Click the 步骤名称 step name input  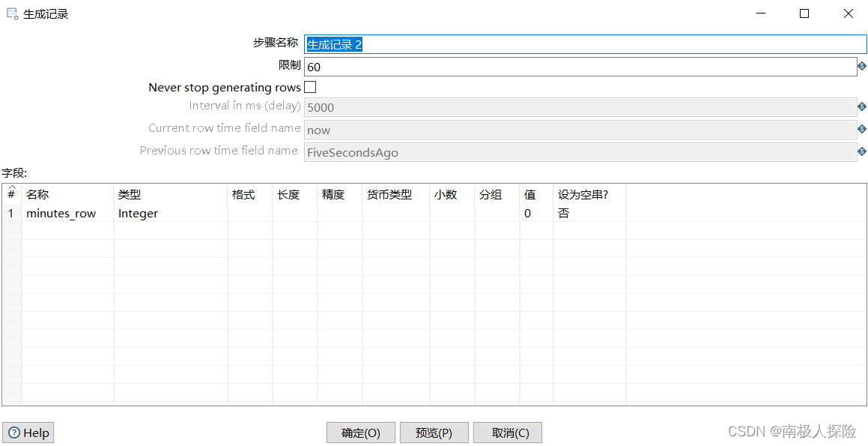[586, 44]
